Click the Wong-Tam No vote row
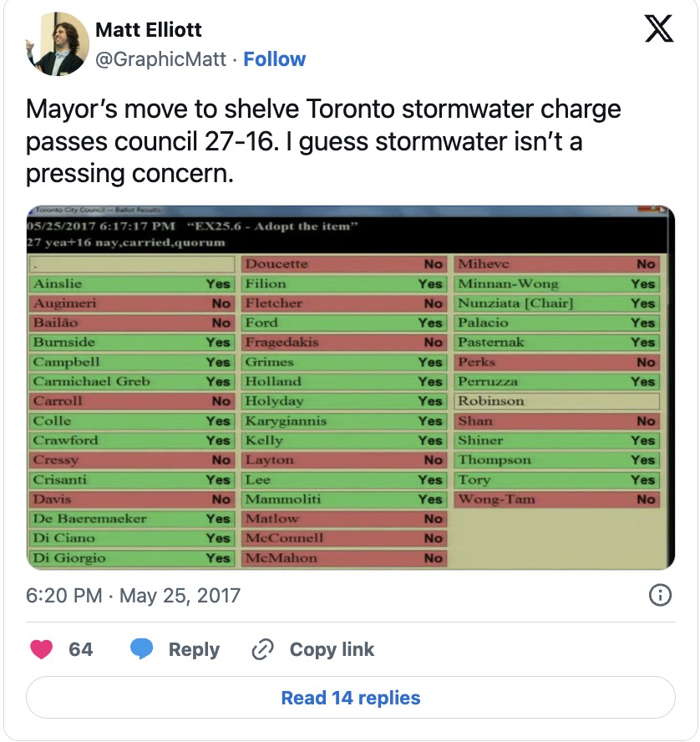 tap(556, 500)
